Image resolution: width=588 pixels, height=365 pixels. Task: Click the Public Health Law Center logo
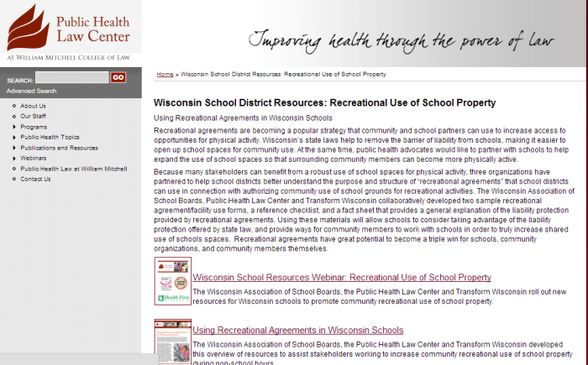(69, 32)
